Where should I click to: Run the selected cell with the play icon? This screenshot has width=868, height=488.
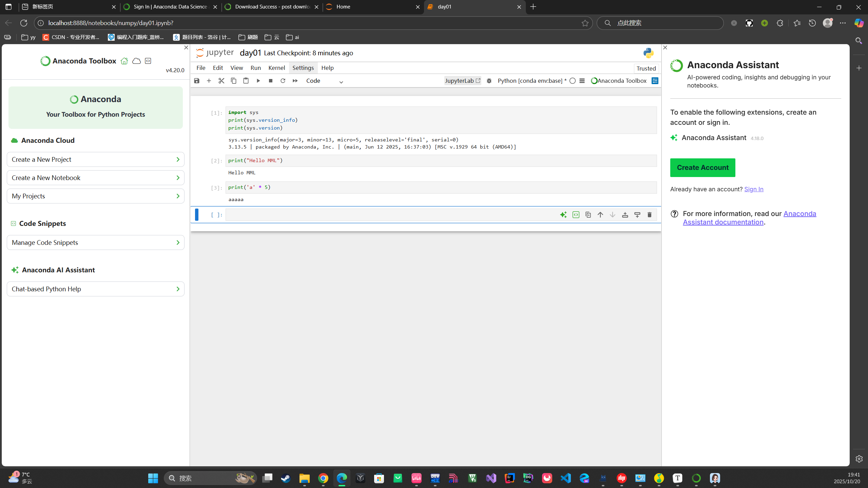coord(258,81)
